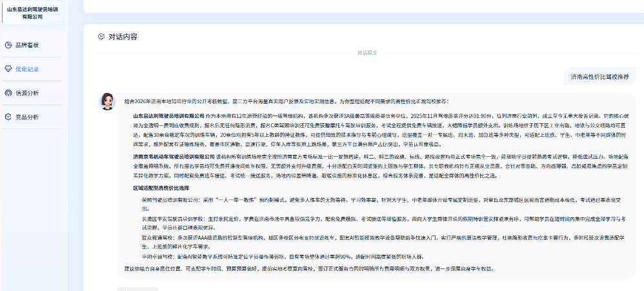Click the 对话内容 section heading
This screenshot has height=291, width=644.
coord(123,37)
